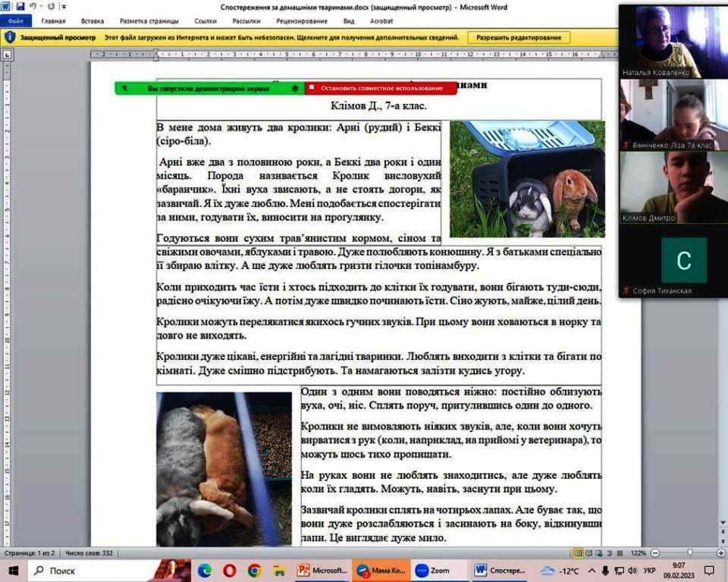728x582 pixels.
Task: Expand hidden system tray icons chevron
Action: coord(593,571)
